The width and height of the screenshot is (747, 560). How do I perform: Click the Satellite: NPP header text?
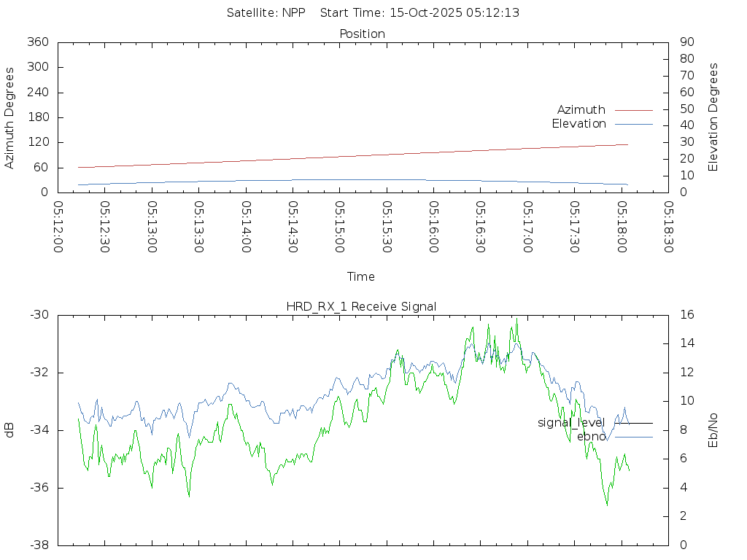click(266, 12)
